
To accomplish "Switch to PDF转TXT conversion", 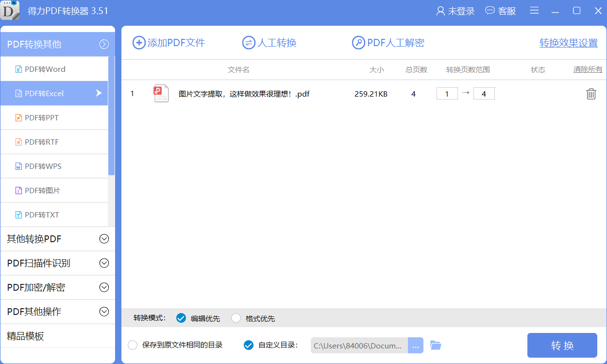I will (x=54, y=215).
